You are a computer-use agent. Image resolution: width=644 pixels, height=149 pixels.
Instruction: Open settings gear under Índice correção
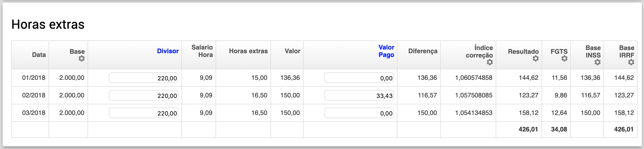point(490,62)
